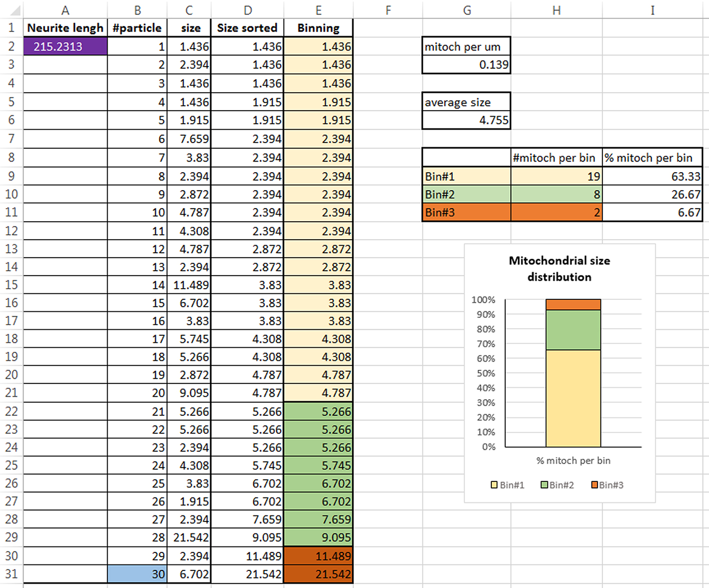Click the blue-highlighted particle cell 30
The image size is (709, 588).
tap(137, 574)
